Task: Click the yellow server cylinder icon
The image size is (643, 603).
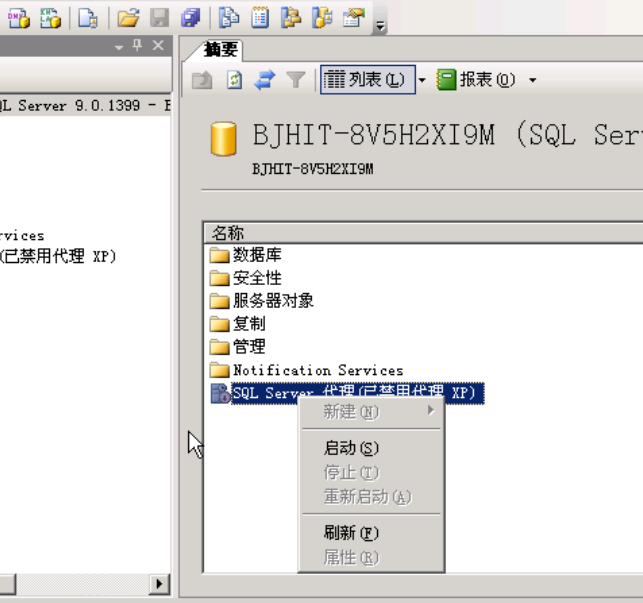Action: point(223,138)
